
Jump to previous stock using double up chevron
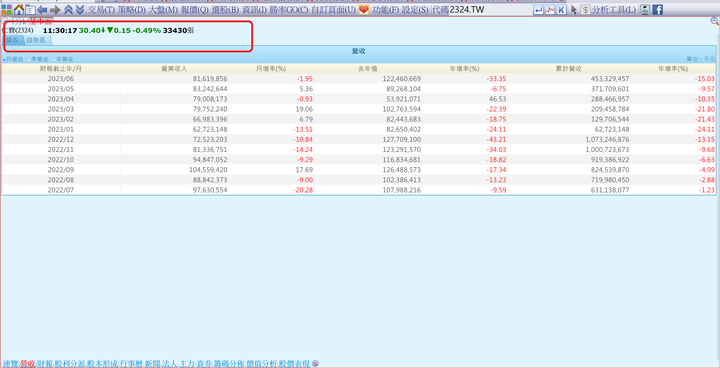pos(68,10)
